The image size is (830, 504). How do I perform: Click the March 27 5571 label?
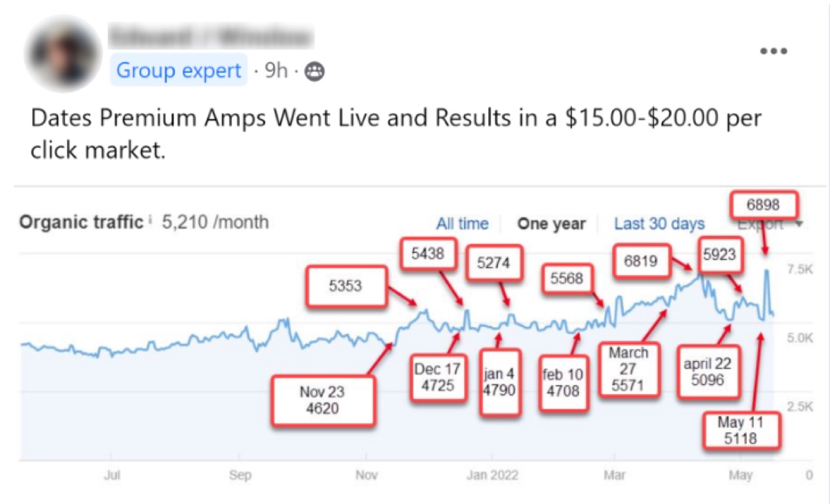pos(629,369)
